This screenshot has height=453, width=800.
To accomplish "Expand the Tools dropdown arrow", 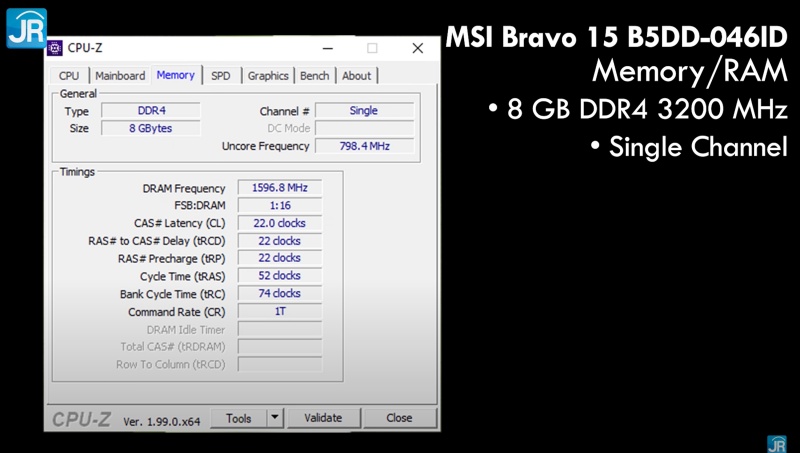I will 275,418.
